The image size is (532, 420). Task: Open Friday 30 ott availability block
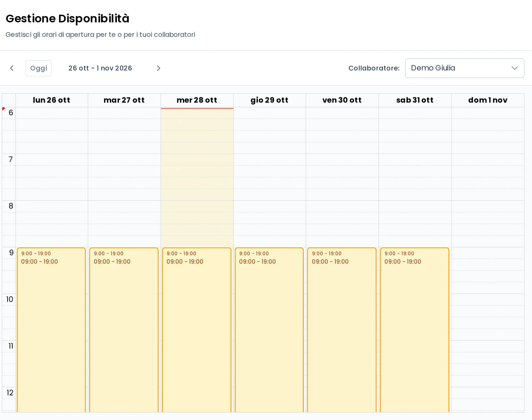(x=342, y=330)
